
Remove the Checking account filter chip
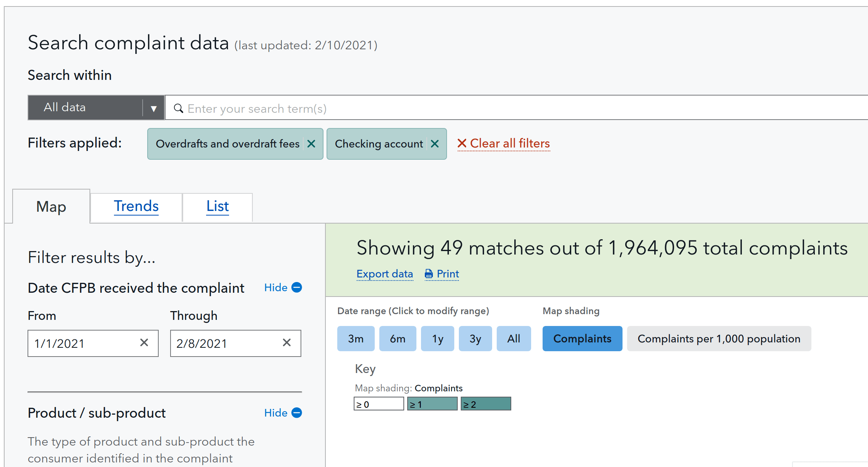[x=435, y=144]
